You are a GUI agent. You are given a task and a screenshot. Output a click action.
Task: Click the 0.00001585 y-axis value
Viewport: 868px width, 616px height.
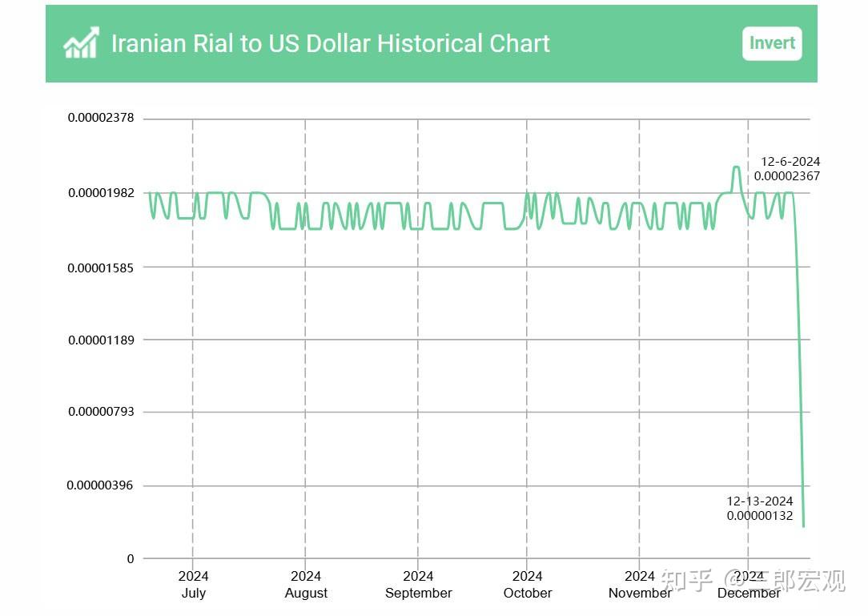pos(101,267)
